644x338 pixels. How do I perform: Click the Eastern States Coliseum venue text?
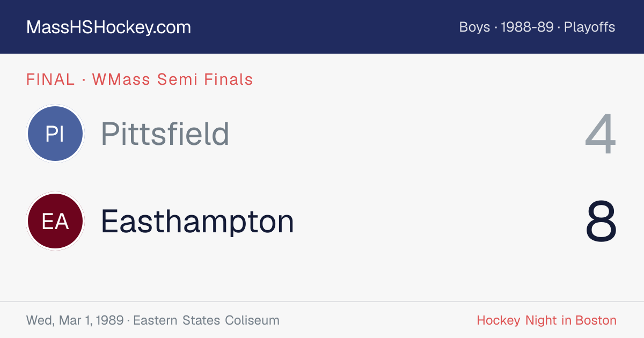click(206, 320)
